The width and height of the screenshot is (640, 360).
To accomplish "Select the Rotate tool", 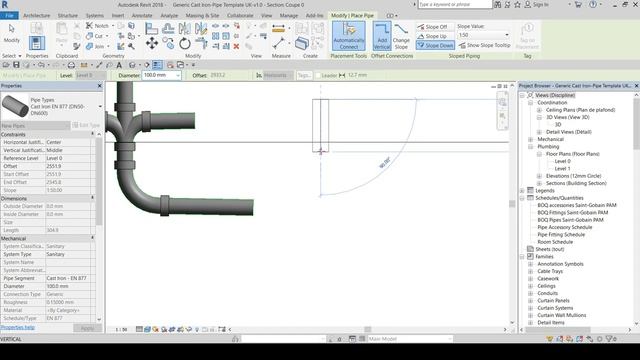I will point(184,43).
